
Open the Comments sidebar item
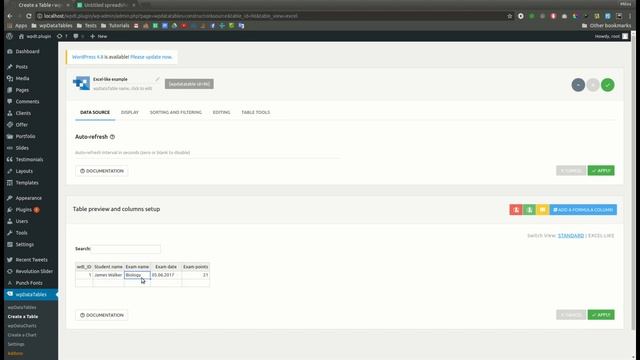pos(27,101)
